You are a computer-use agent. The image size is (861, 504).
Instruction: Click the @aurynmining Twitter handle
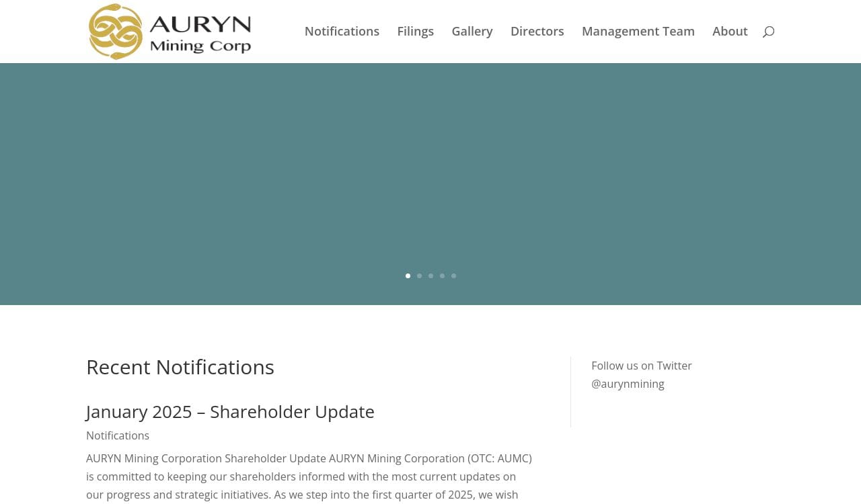point(628,384)
